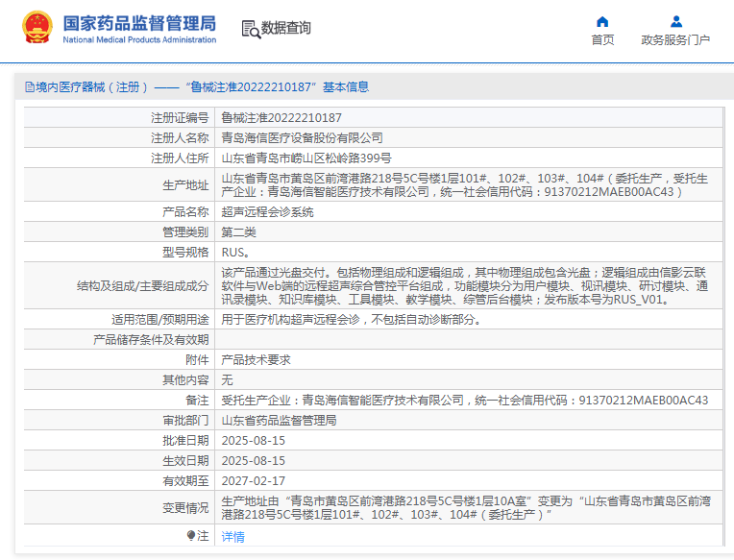Click the 首页 home house icon
The width and height of the screenshot is (734, 560).
tap(602, 21)
